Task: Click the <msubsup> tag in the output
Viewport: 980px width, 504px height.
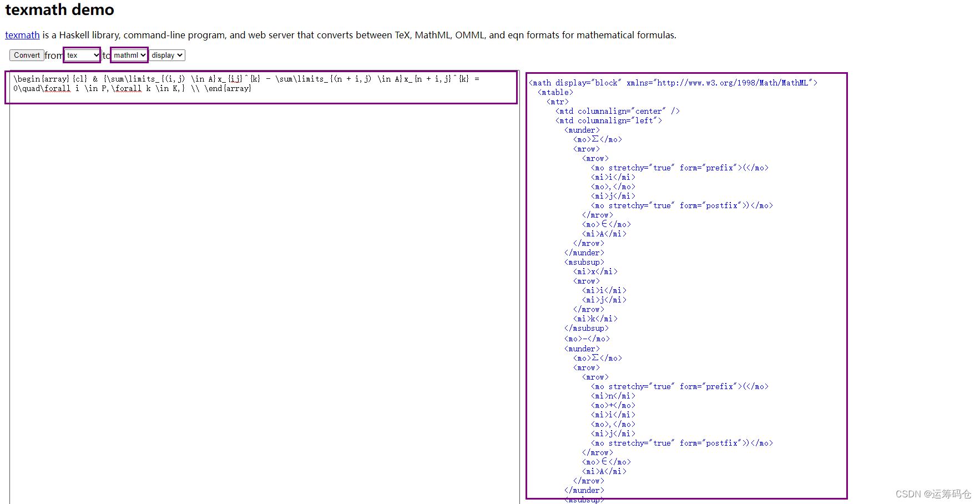Action: 584,262
